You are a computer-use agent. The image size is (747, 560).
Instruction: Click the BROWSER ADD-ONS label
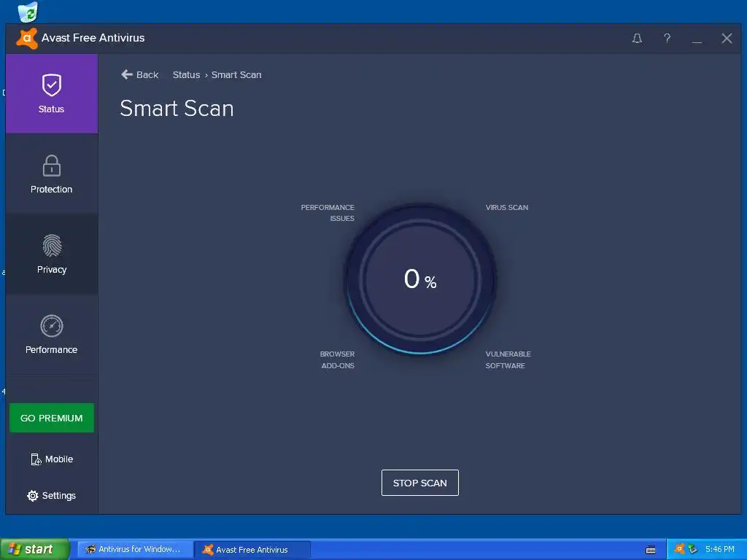337,359
